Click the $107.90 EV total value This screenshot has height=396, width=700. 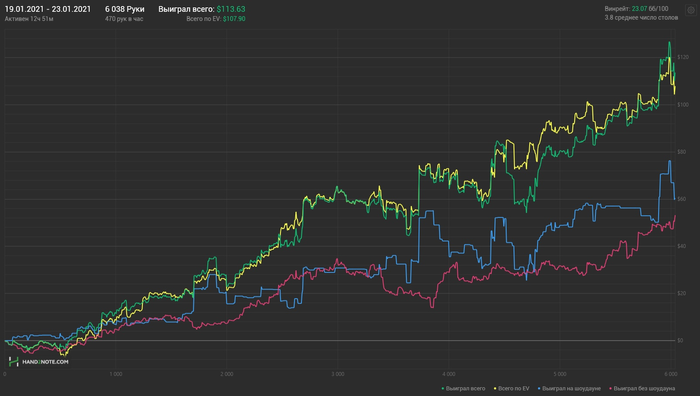pos(234,19)
